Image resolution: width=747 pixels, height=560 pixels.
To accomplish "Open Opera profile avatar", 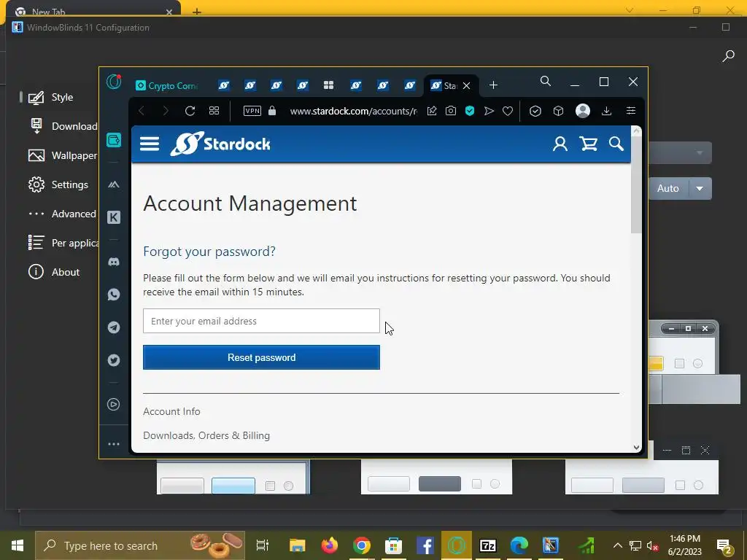I will click(583, 111).
